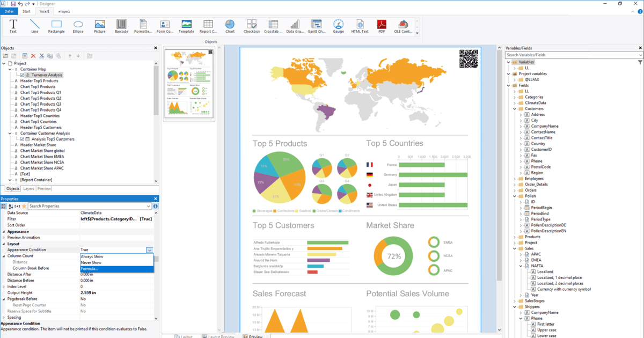
Task: Open the Appearance Condition dropdown arrow
Action: click(x=150, y=250)
